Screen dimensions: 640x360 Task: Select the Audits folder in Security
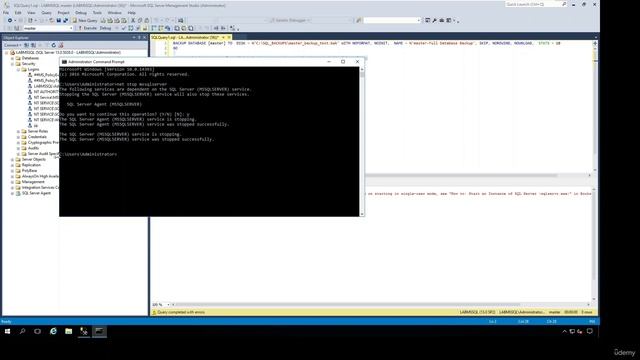tap(33, 148)
